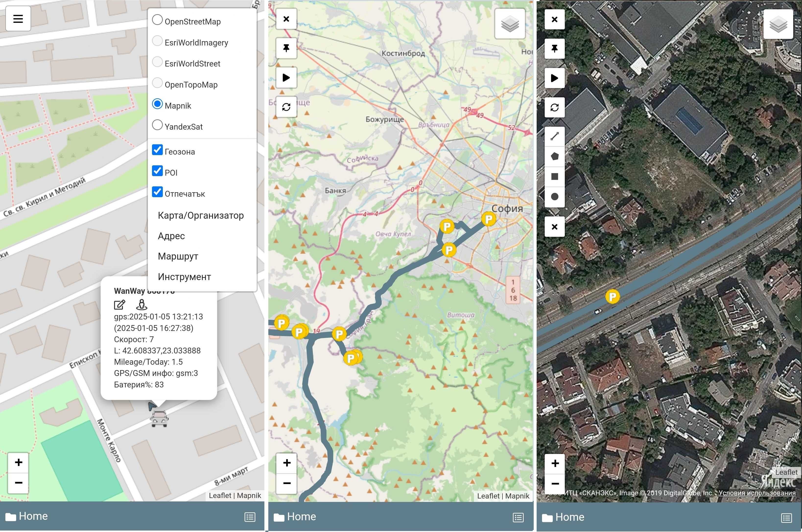Click Home folder in right panel footer
802x532 pixels.
point(563,517)
